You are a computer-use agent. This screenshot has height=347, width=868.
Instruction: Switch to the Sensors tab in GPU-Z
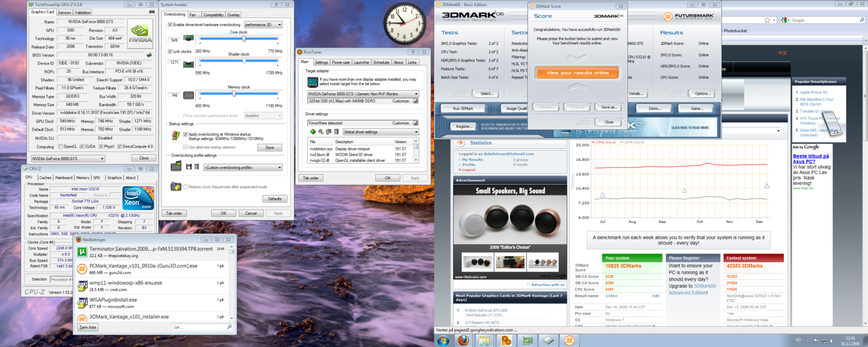point(64,12)
